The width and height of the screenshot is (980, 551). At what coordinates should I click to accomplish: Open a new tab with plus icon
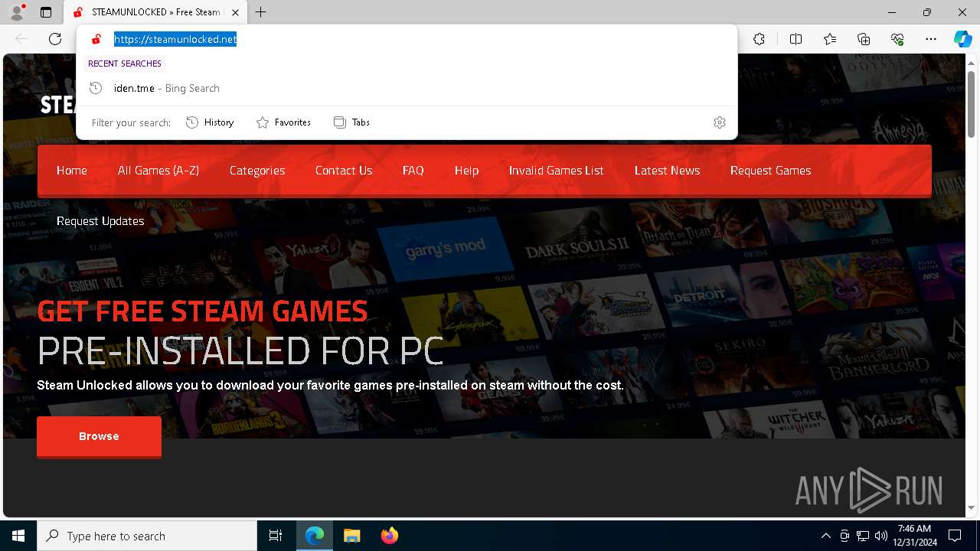(x=261, y=12)
